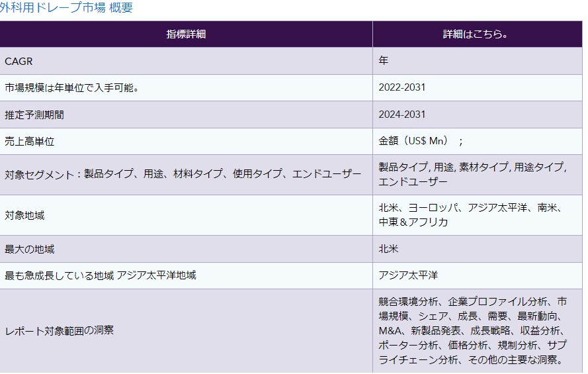Select the CAGR row label

tap(19, 61)
